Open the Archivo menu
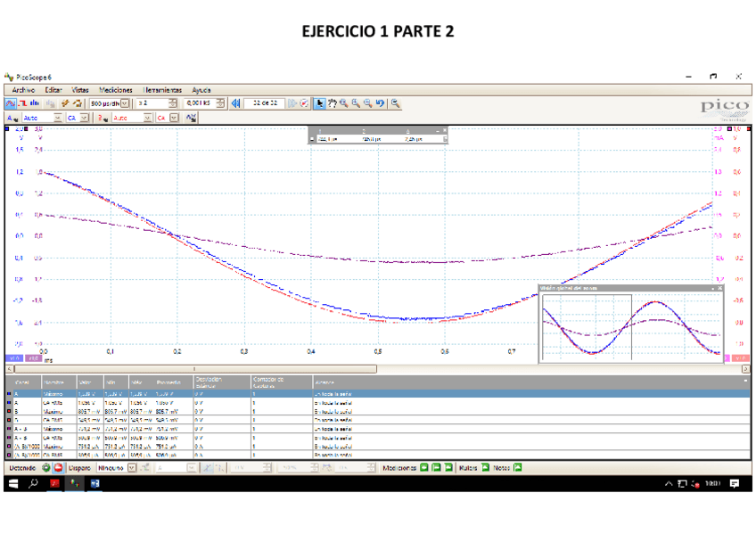Image resolution: width=756 pixels, height=534 pixels. [23, 90]
